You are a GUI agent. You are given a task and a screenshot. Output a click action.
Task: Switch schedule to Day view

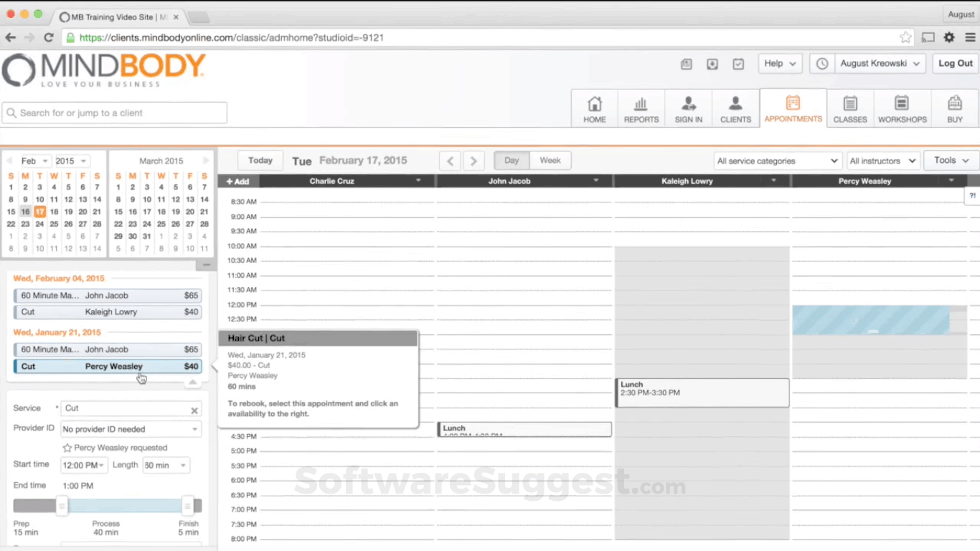coord(512,161)
